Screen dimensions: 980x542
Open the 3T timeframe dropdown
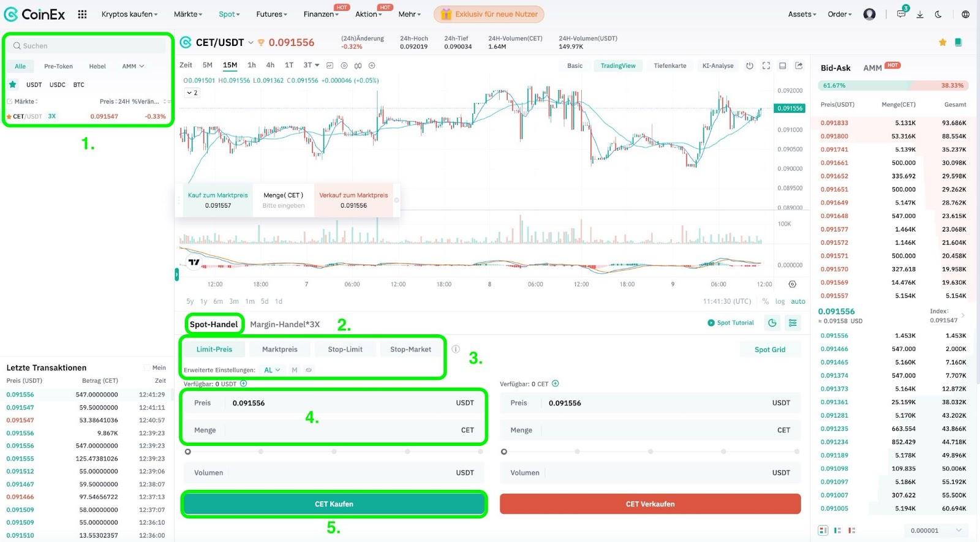pyautogui.click(x=311, y=65)
